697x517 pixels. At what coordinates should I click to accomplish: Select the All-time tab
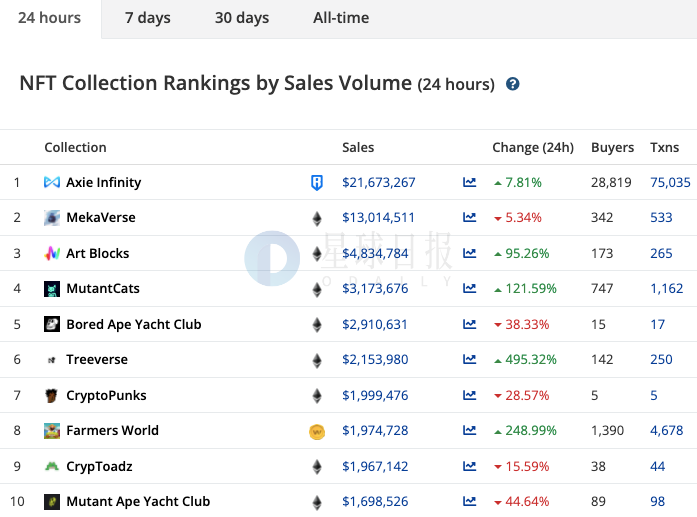tap(341, 18)
